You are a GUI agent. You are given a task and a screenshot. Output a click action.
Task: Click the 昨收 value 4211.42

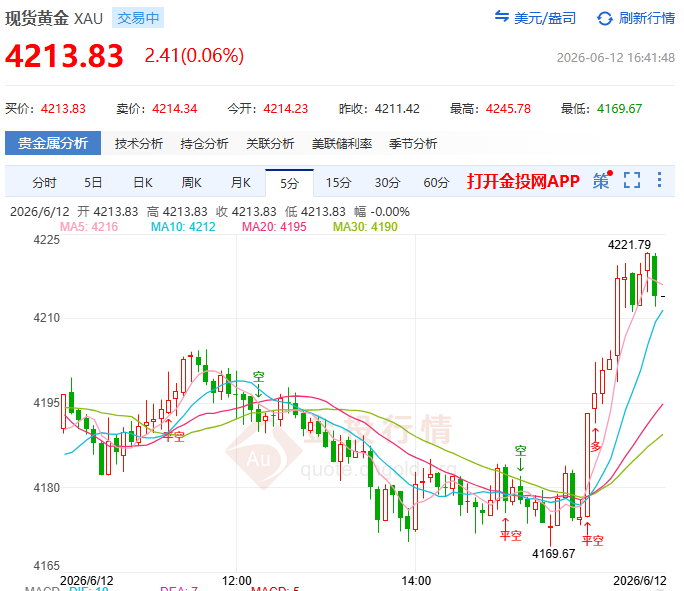(x=397, y=109)
